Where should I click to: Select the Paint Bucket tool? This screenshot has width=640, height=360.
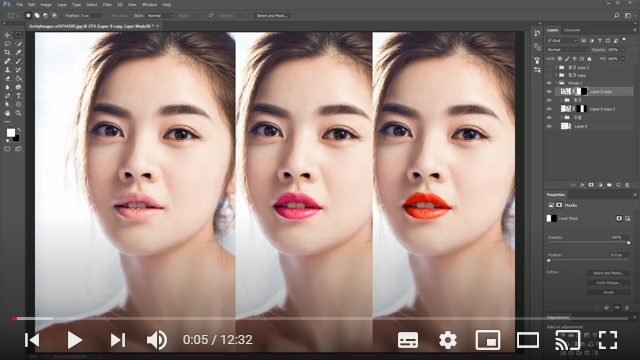[x=18, y=78]
